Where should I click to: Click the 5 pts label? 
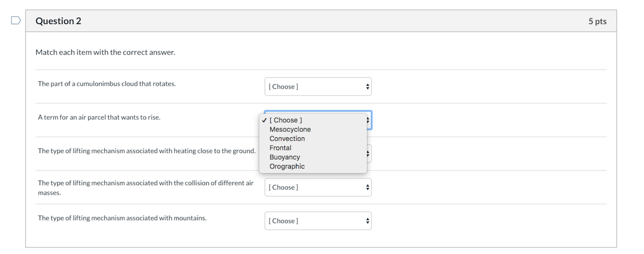pyautogui.click(x=597, y=22)
